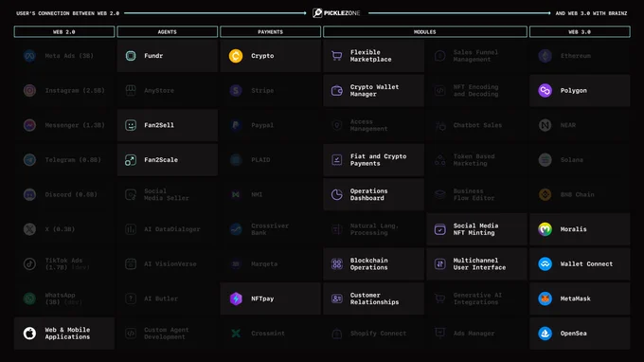Click the dimmed Stripe icon

pos(236,90)
